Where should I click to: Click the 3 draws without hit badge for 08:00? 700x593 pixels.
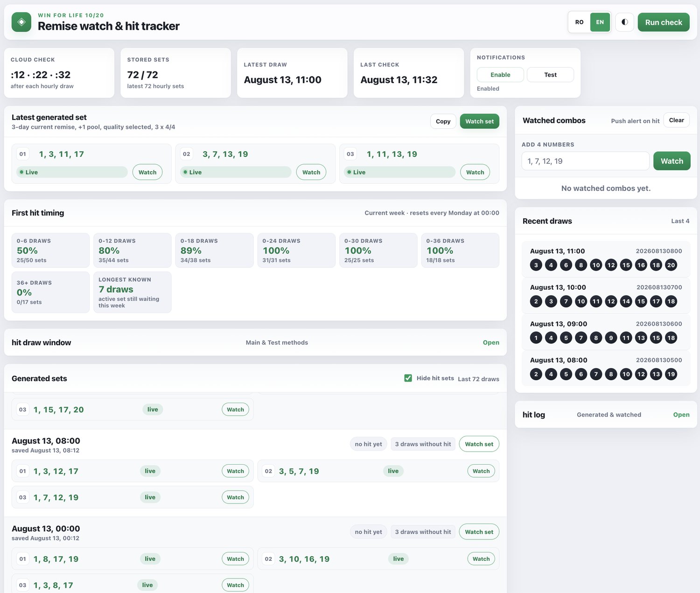tap(423, 444)
